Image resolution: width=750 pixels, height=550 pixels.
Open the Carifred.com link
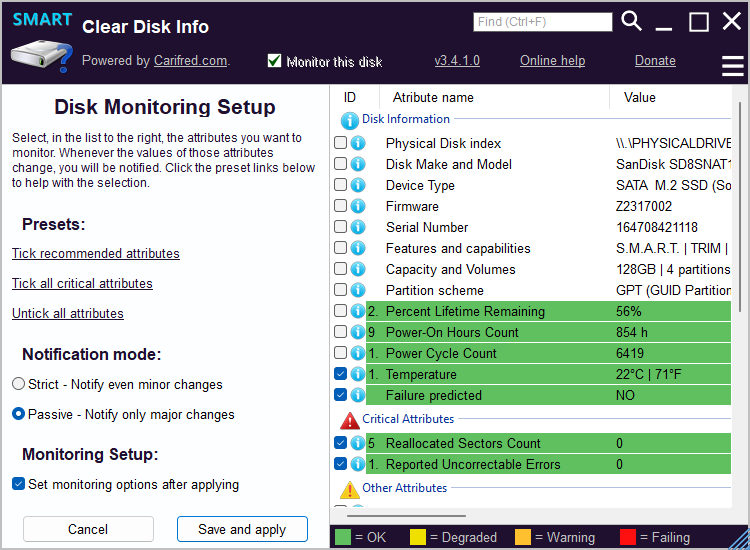(190, 61)
